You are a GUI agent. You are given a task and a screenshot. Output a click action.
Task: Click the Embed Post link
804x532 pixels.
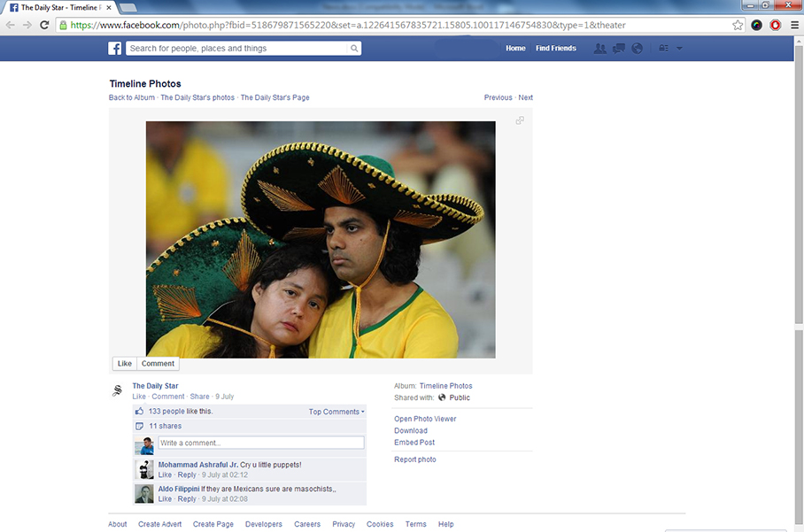point(414,443)
